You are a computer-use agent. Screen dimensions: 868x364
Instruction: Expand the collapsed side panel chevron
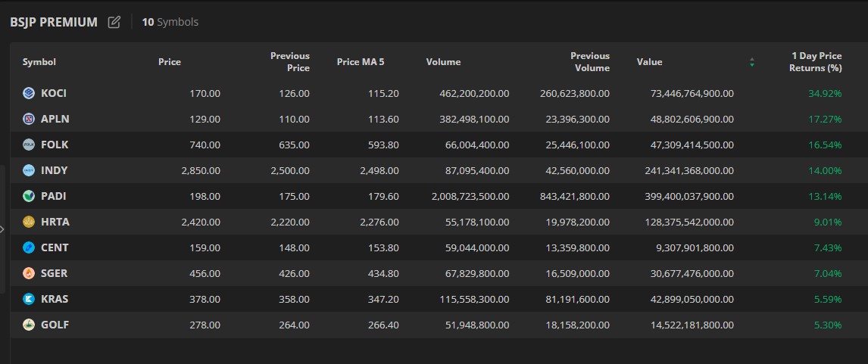pos(2,229)
